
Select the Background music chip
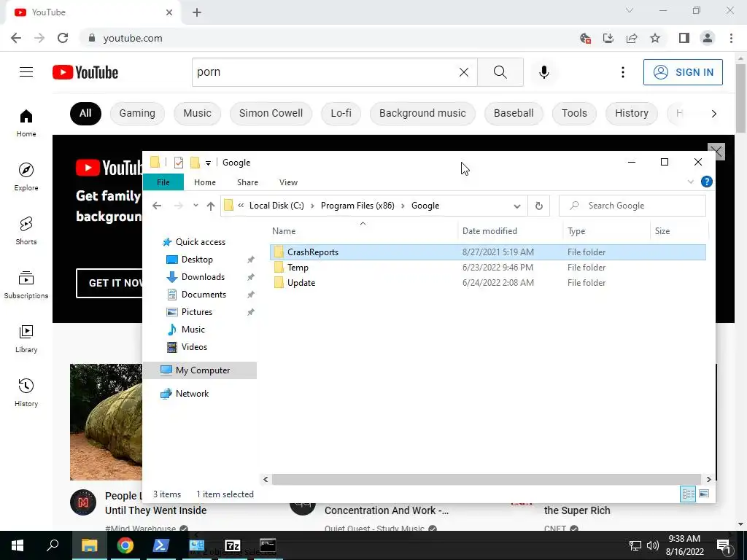click(x=422, y=113)
